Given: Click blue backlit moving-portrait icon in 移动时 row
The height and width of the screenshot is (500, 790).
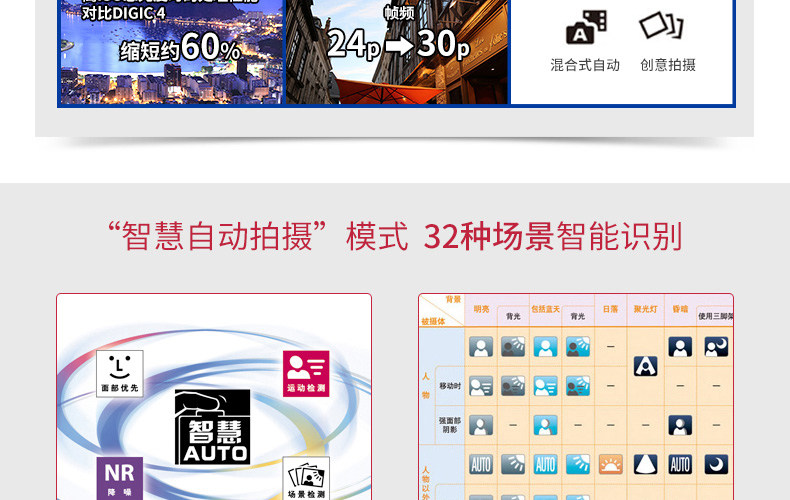Looking at the screenshot, I should click(578, 386).
